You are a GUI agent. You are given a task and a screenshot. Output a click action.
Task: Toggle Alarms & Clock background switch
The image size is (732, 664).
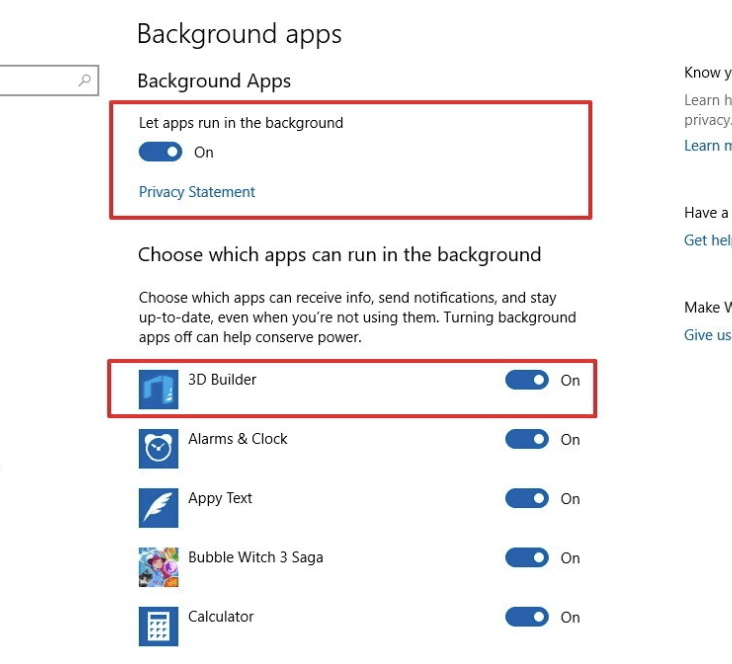pos(527,439)
